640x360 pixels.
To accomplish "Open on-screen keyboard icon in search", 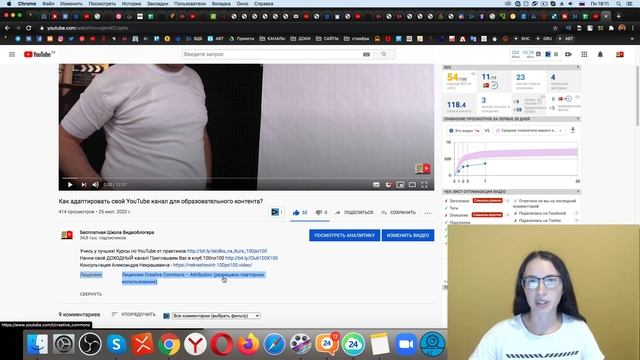I will (x=367, y=54).
